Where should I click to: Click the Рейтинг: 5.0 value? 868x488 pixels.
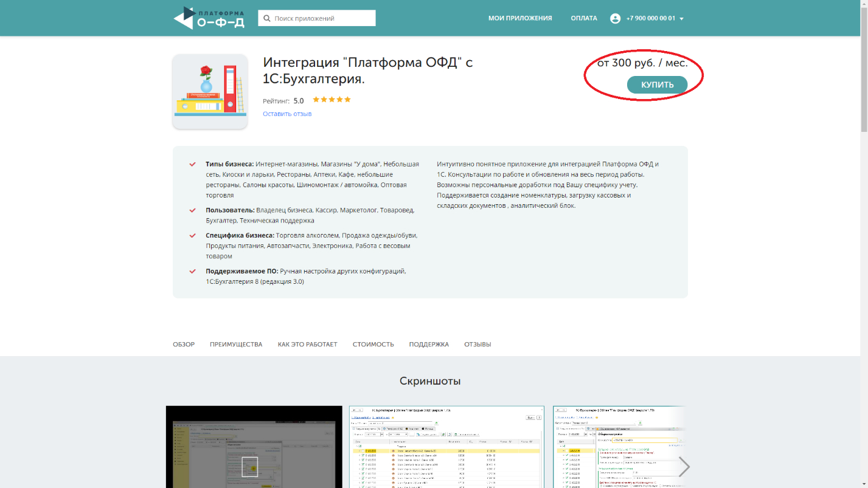[x=283, y=101]
